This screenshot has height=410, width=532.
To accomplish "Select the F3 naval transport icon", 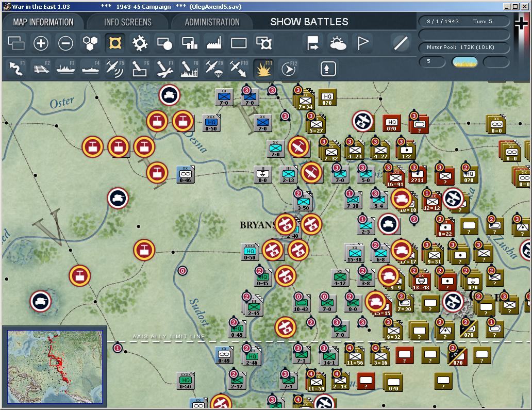I will 65,68.
